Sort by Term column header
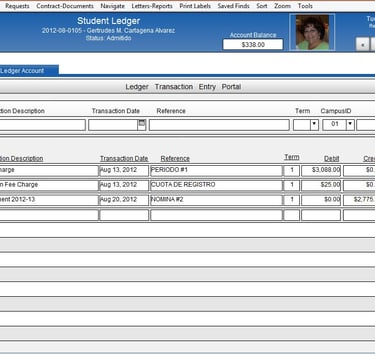375x362 pixels. coord(292,157)
